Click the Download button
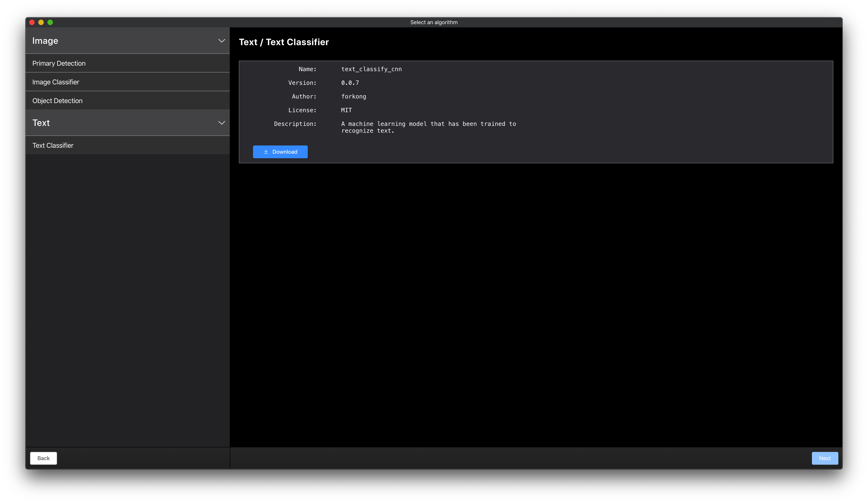Screen dimensions: 868x503 coord(280,152)
